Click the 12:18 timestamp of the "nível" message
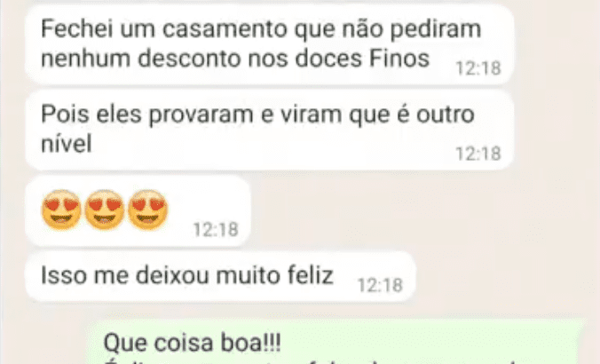 [478, 154]
